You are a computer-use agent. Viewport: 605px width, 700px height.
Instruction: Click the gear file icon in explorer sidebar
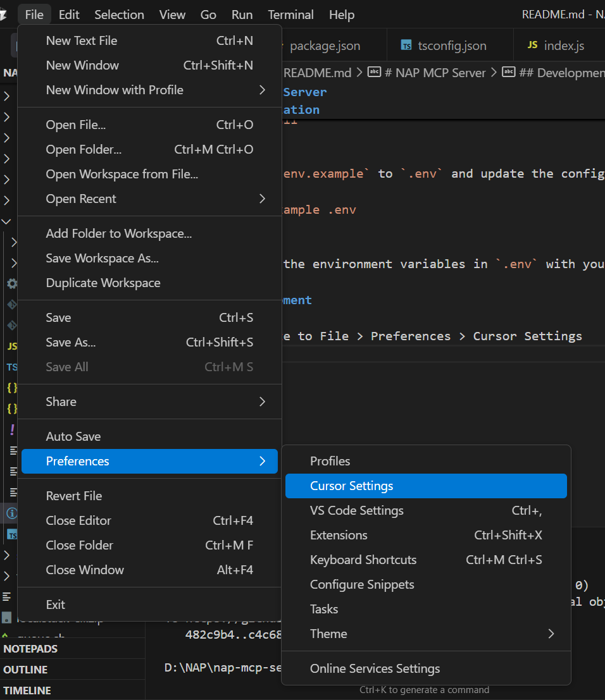[x=12, y=283]
